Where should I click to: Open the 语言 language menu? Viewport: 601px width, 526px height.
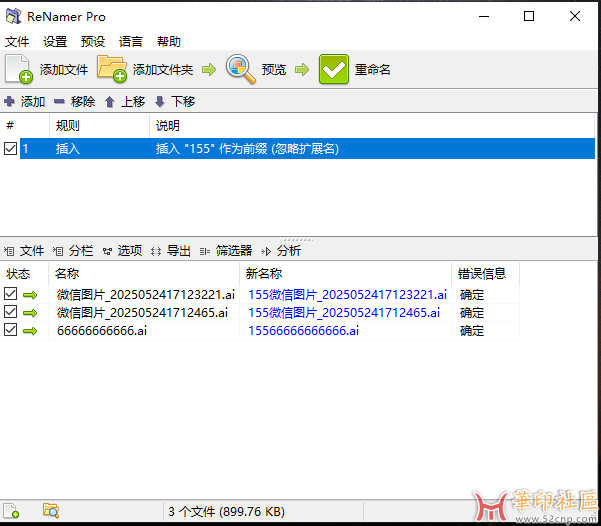point(131,41)
